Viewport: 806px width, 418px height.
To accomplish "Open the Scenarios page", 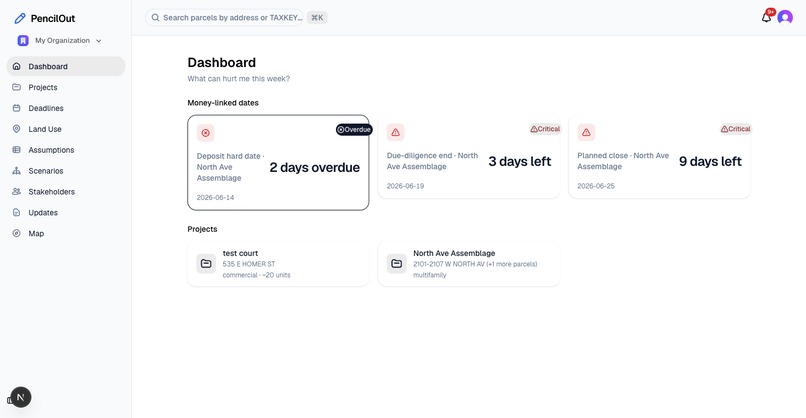I will 66,171.
